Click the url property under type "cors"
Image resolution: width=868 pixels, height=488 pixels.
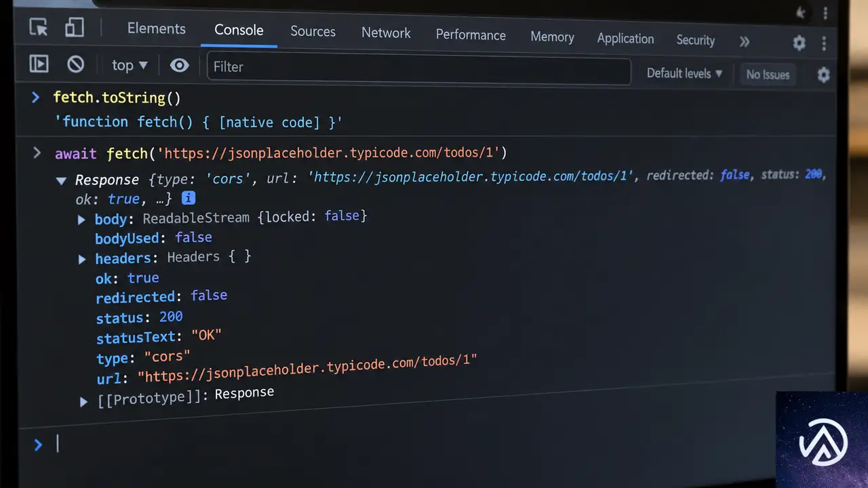pyautogui.click(x=287, y=369)
